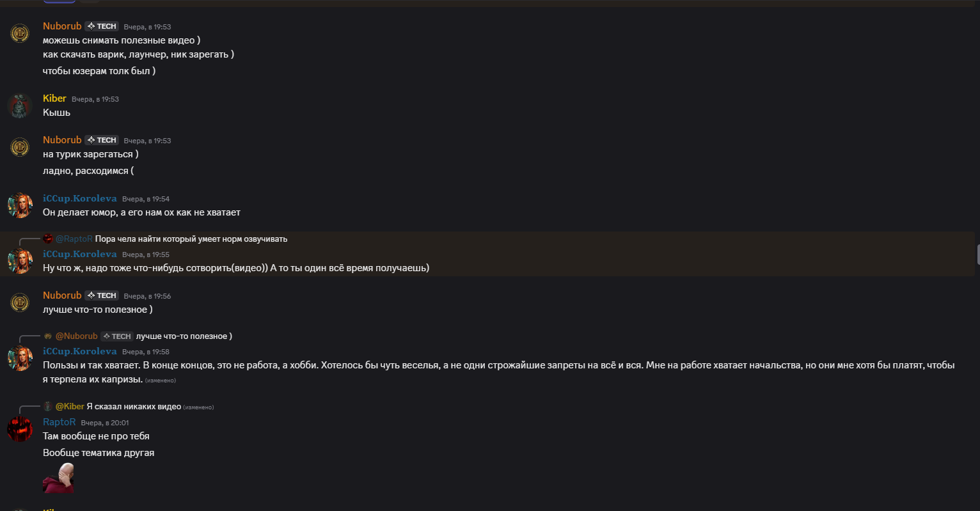Click Nuborub's avatar beside the 19:56 message
980x511 pixels.
20,302
